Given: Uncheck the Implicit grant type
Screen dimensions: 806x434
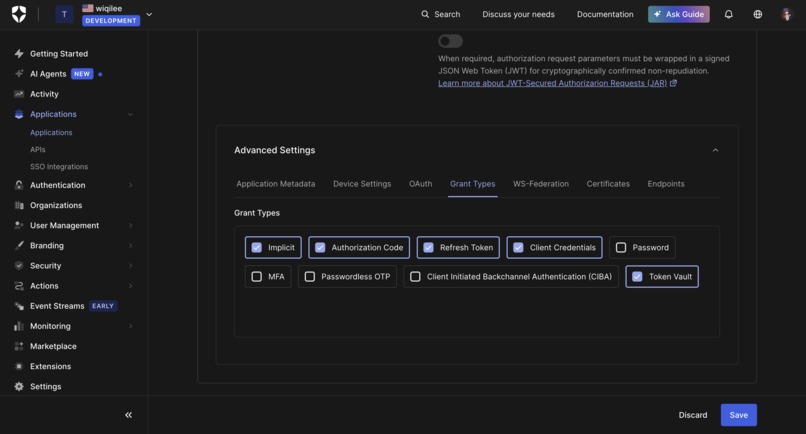Looking at the screenshot, I should (x=257, y=247).
